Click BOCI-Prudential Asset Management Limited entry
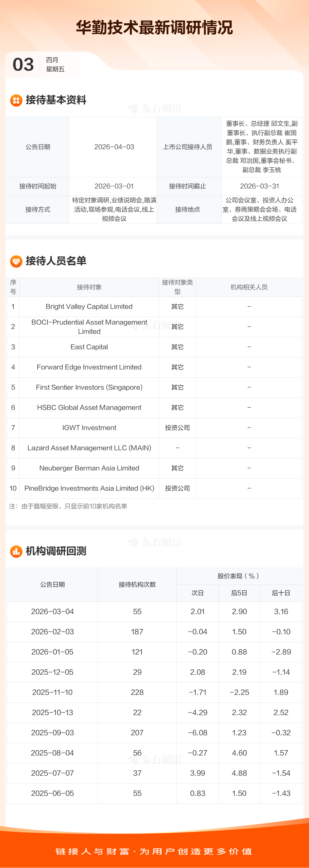The width and height of the screenshot is (309, 868). [89, 327]
